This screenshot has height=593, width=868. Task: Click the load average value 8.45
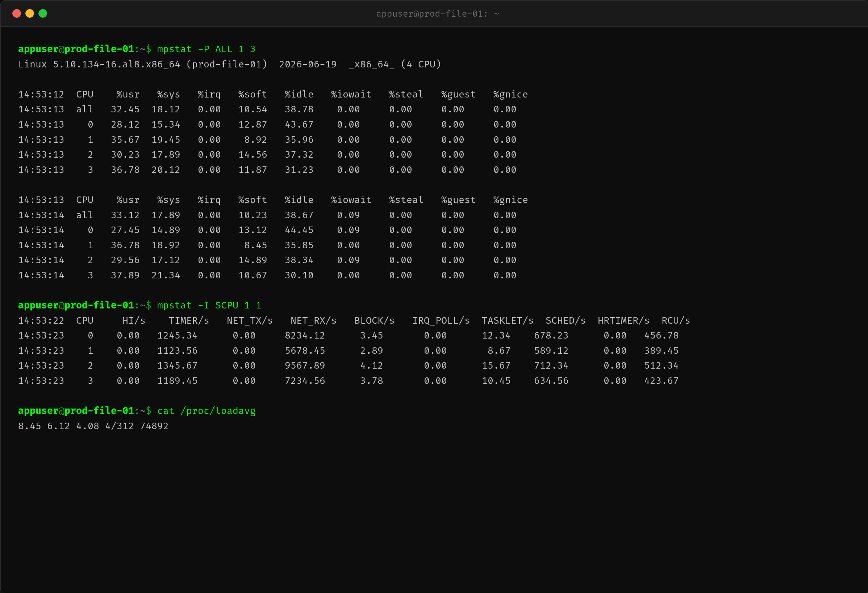(29, 426)
